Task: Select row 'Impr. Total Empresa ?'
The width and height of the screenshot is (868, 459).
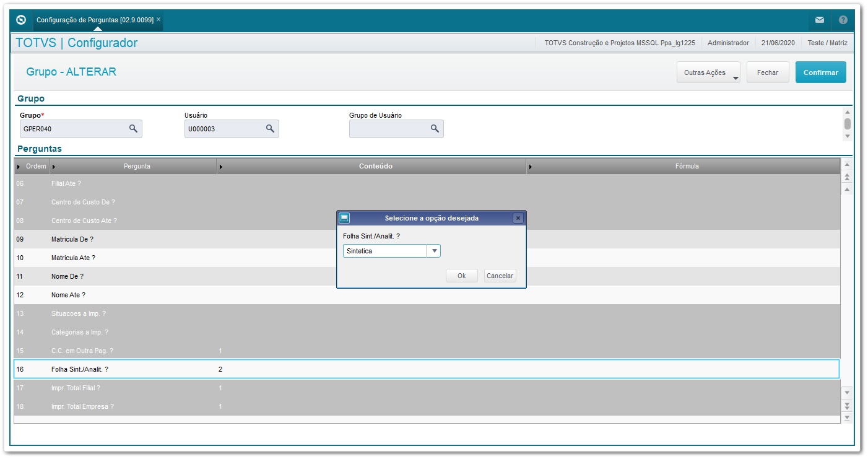Action: coord(427,406)
